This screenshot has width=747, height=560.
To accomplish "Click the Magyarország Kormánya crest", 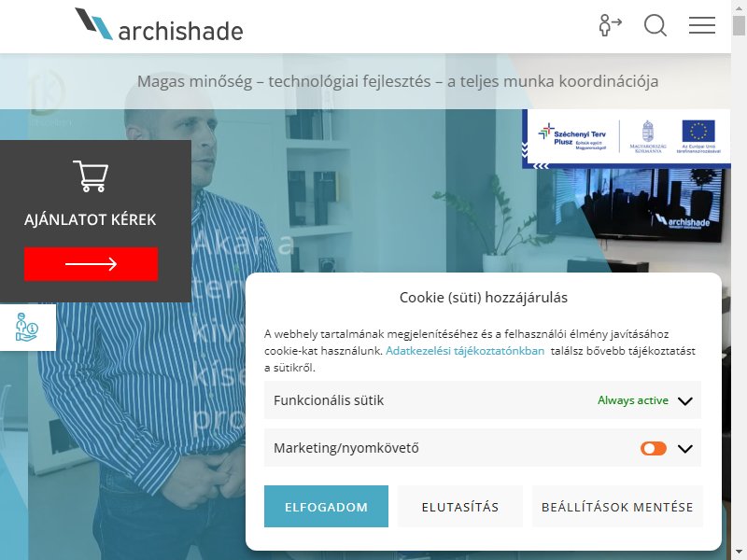I will 648,136.
